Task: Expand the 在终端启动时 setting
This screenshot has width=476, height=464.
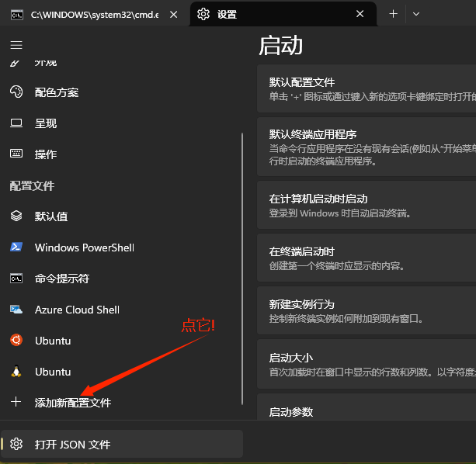Action: tap(367, 258)
